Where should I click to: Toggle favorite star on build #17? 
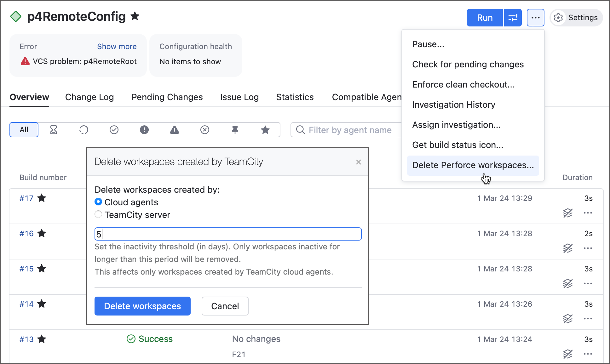click(x=42, y=198)
